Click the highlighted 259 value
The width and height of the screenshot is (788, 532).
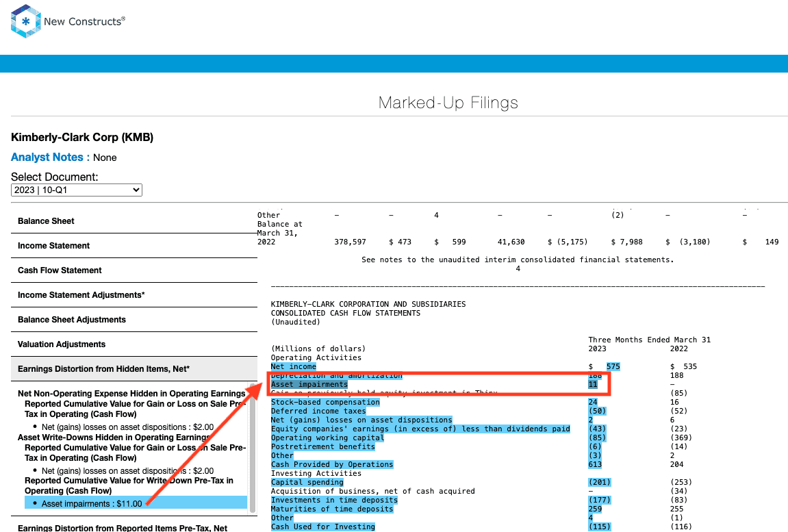[x=595, y=509]
